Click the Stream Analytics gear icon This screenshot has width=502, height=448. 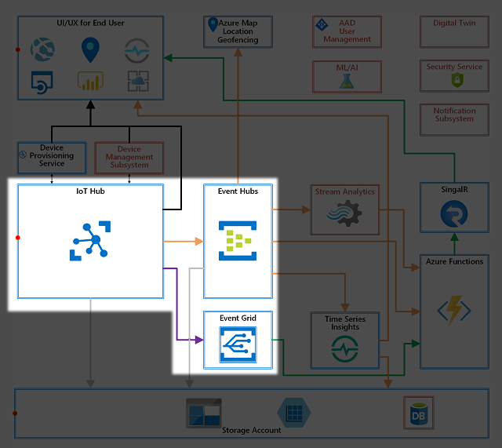344,213
